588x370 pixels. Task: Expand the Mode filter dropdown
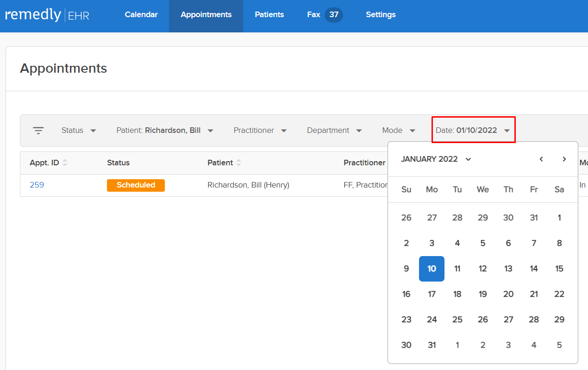pyautogui.click(x=399, y=131)
